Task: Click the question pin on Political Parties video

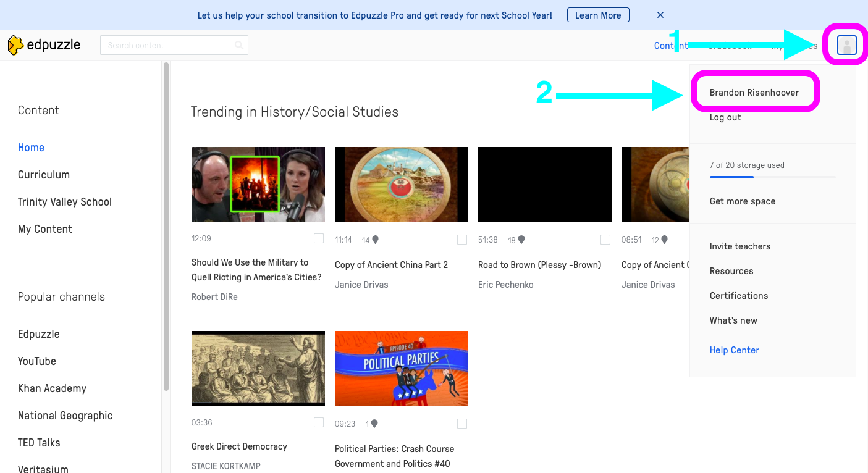Action: pyautogui.click(x=374, y=424)
